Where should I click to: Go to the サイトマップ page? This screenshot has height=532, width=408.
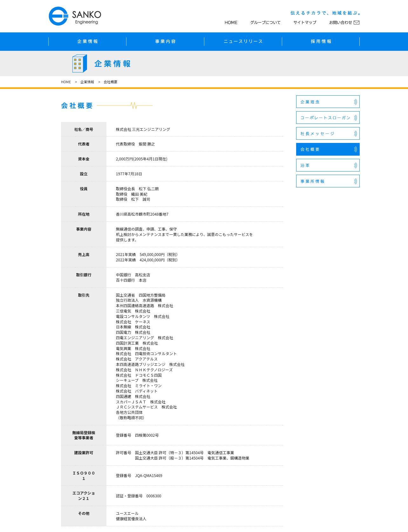click(x=305, y=23)
